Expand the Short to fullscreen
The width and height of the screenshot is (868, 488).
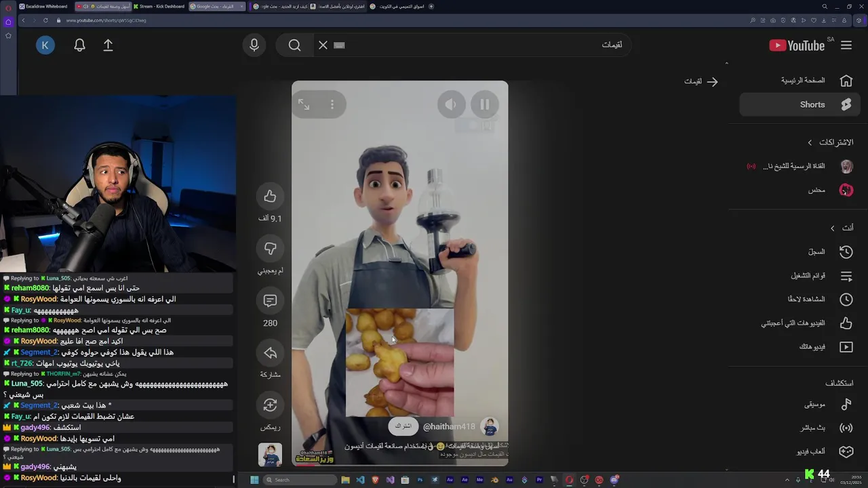tap(304, 104)
